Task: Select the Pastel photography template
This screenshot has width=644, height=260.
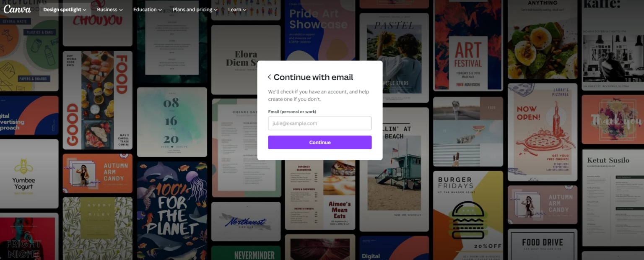Action: (x=394, y=50)
